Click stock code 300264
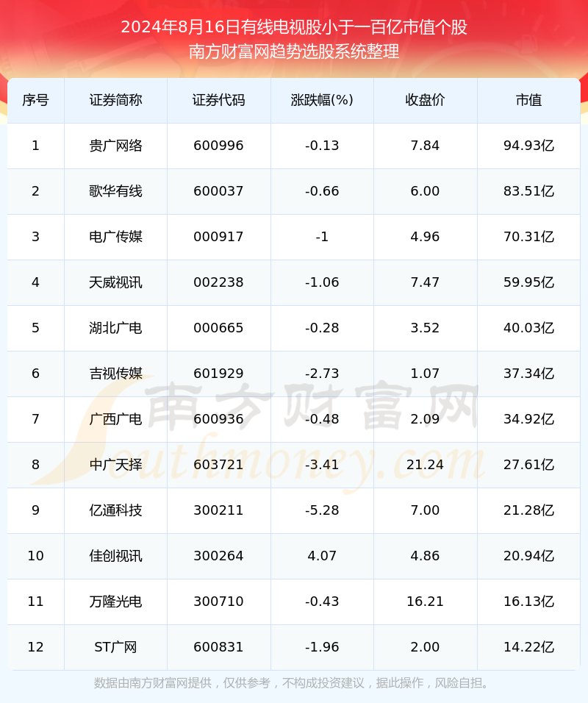Image resolution: width=588 pixels, height=703 pixels. click(x=219, y=556)
